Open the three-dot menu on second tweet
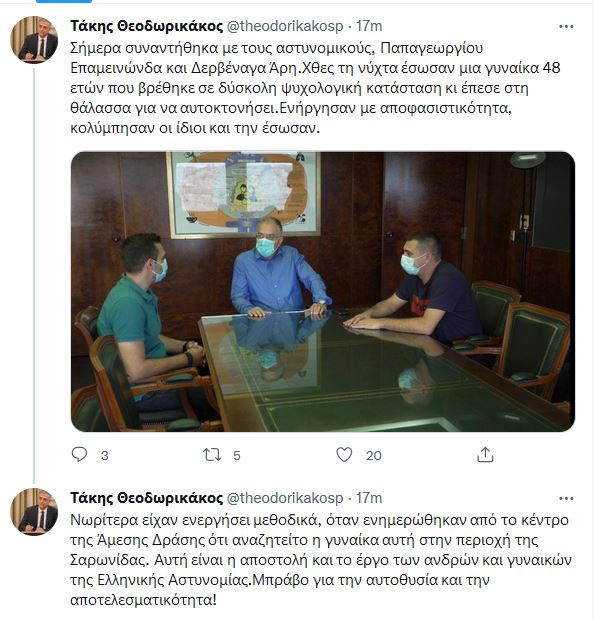This screenshot has height=619, width=595. click(x=566, y=499)
